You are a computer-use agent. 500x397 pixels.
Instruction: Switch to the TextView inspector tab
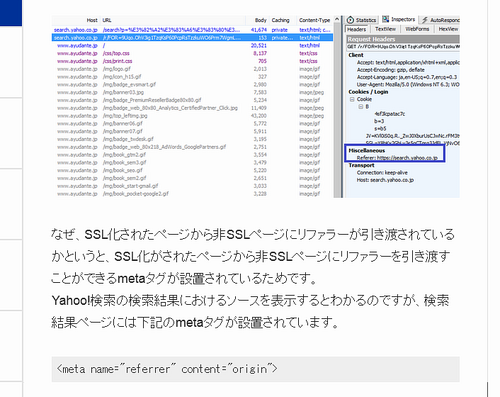(385, 29)
